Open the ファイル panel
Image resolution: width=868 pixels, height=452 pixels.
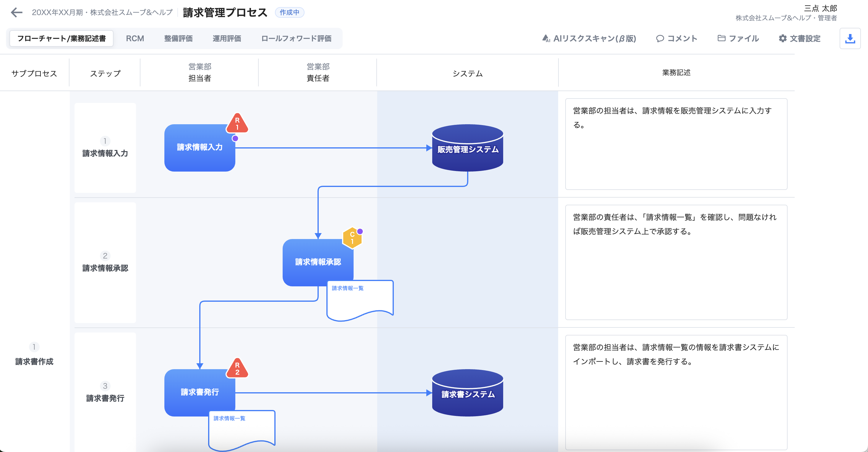738,38
